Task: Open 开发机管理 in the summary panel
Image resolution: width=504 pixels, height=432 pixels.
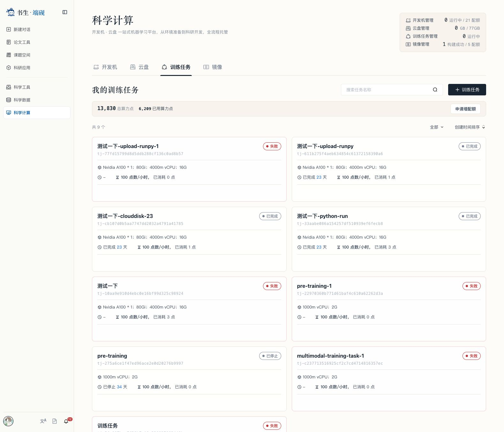Action: pyautogui.click(x=419, y=20)
